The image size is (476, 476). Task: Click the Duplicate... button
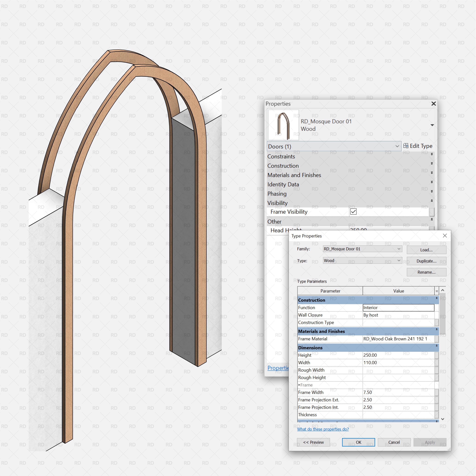426,261
